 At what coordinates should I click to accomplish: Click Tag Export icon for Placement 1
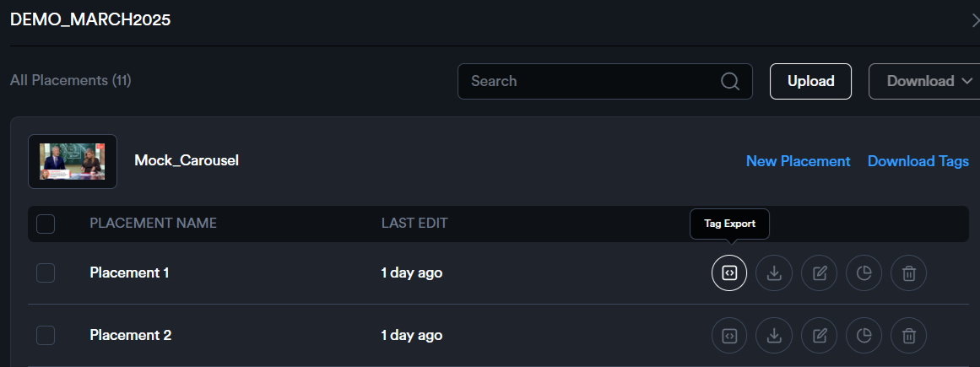729,273
